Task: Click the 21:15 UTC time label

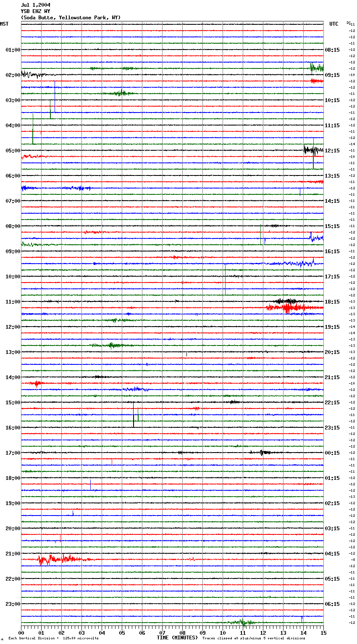Action: [332, 377]
